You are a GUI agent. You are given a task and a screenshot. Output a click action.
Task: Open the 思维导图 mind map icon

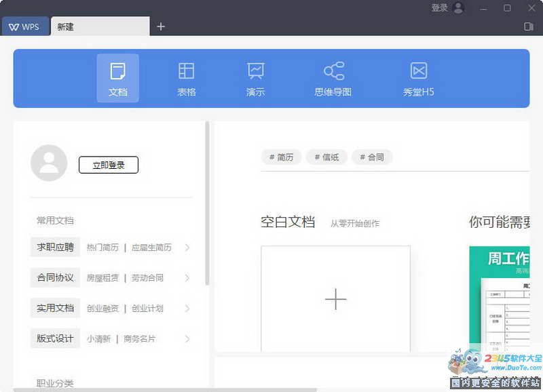pyautogui.click(x=332, y=77)
